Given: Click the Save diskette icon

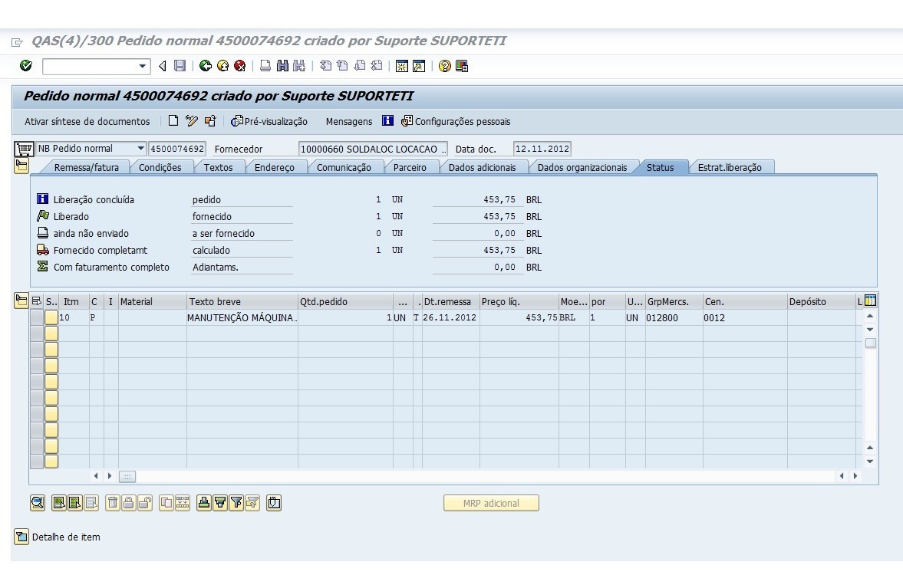Looking at the screenshot, I should pos(180,66).
